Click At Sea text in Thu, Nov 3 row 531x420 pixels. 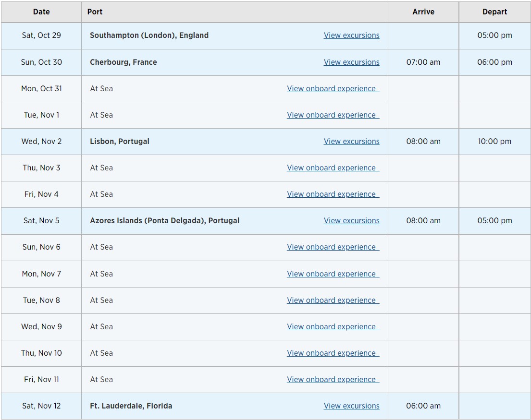coord(101,168)
